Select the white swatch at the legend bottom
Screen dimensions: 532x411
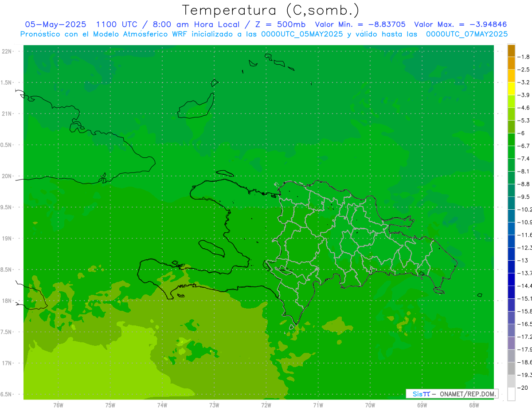511,394
